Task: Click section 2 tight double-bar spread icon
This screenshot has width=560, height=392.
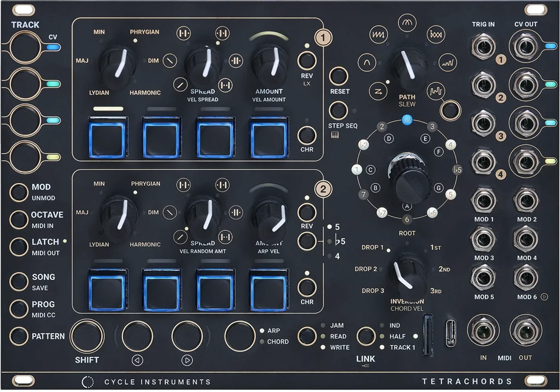Action: pos(236,212)
